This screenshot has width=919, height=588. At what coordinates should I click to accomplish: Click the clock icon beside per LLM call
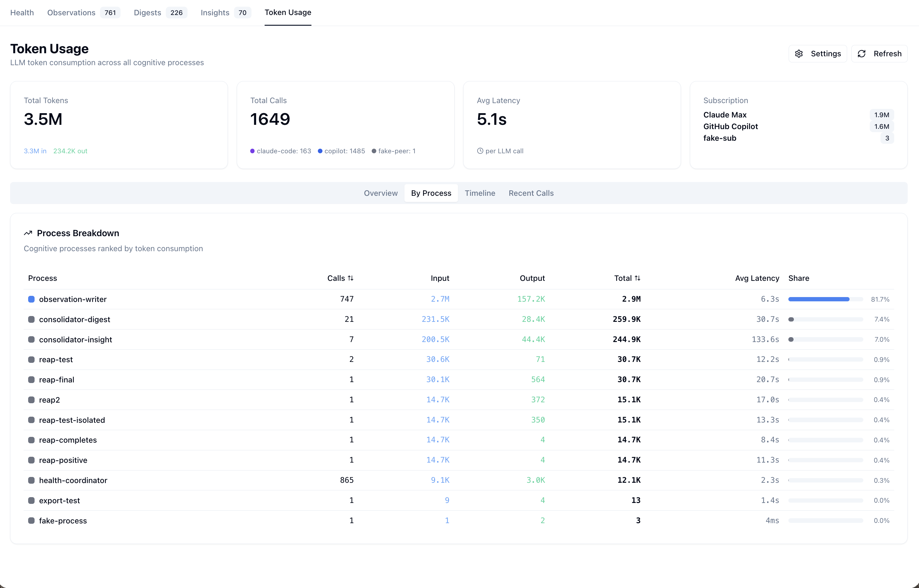(x=480, y=151)
